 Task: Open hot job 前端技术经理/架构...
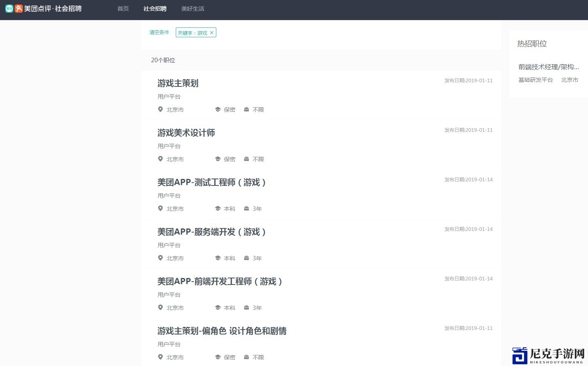(549, 67)
